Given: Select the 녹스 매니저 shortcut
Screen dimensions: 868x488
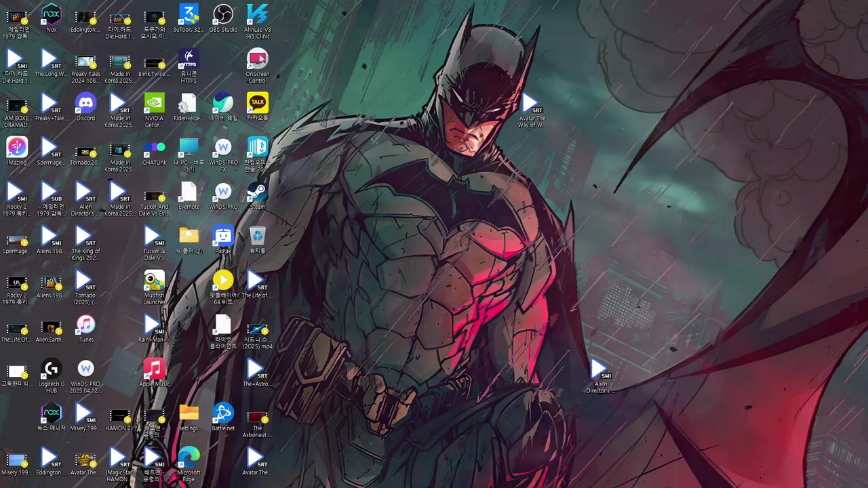Looking at the screenshot, I should coord(52,418).
